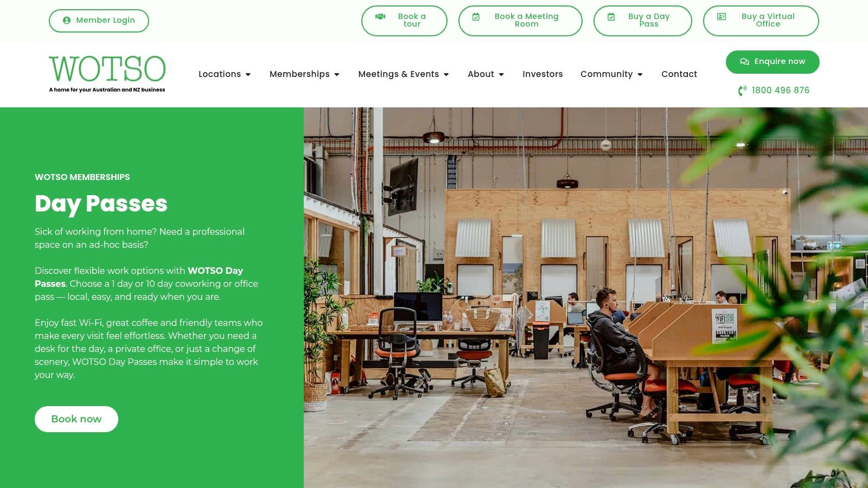Click the user icon in Member Login
Viewport: 868px width, 488px height.
coord(67,21)
